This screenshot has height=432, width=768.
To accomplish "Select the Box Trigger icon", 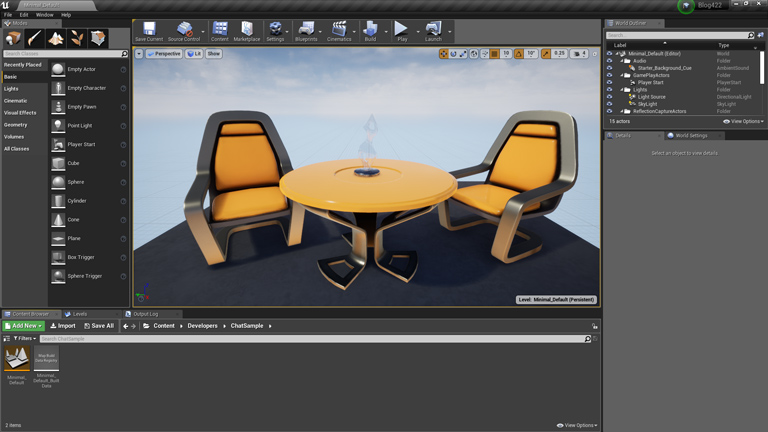I will click(58, 257).
